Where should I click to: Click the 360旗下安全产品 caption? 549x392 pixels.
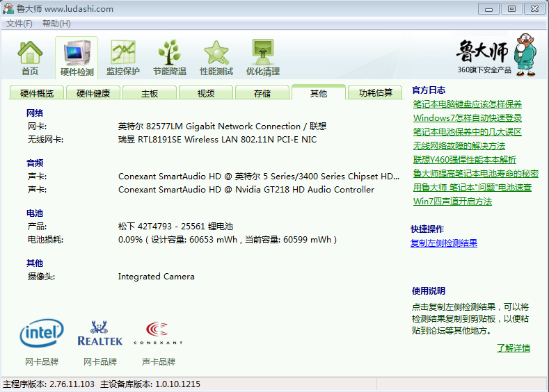point(484,70)
